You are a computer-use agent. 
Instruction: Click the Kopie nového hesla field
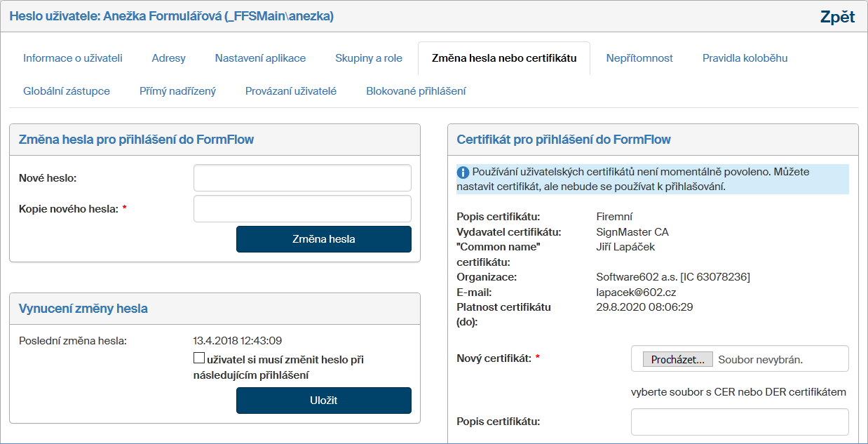(x=302, y=208)
